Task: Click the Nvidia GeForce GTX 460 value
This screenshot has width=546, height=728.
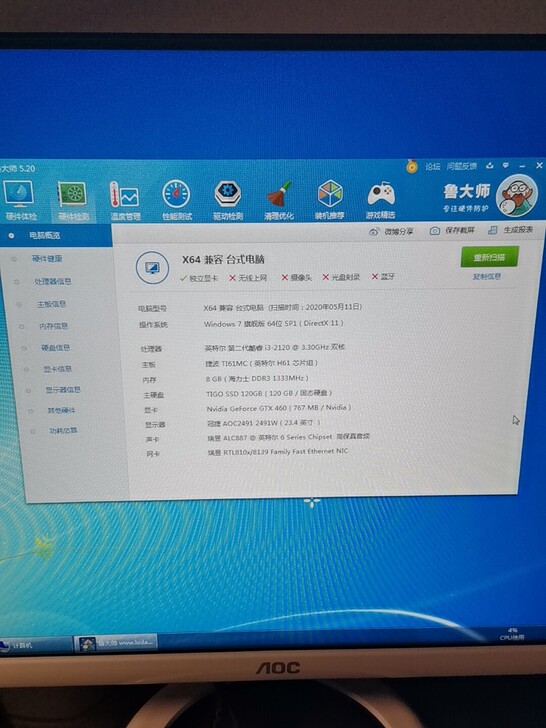Action: (x=279, y=408)
